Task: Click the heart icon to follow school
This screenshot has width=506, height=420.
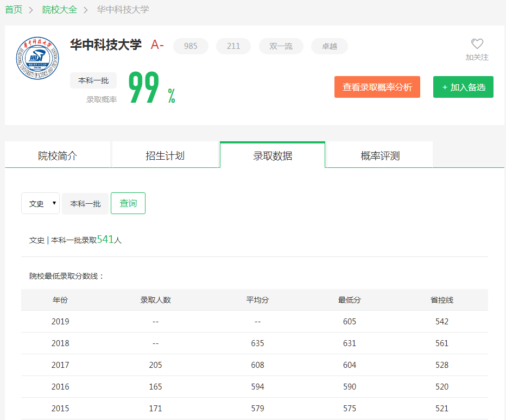Action: tap(477, 43)
